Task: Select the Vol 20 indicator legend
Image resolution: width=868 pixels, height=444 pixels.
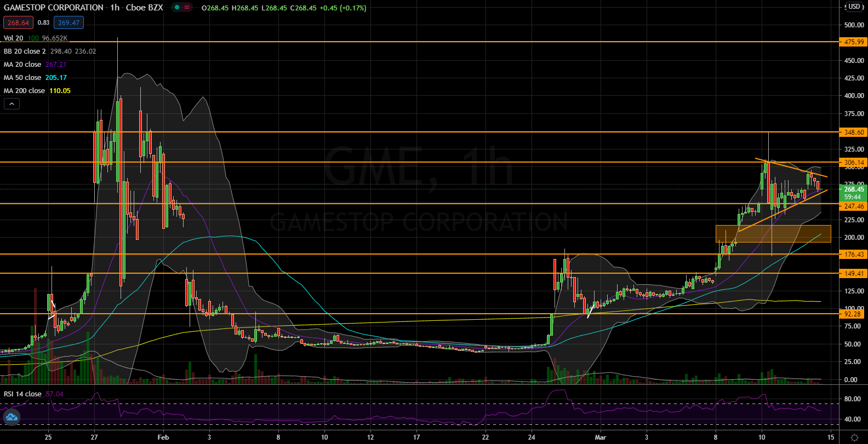Action: pyautogui.click(x=14, y=38)
